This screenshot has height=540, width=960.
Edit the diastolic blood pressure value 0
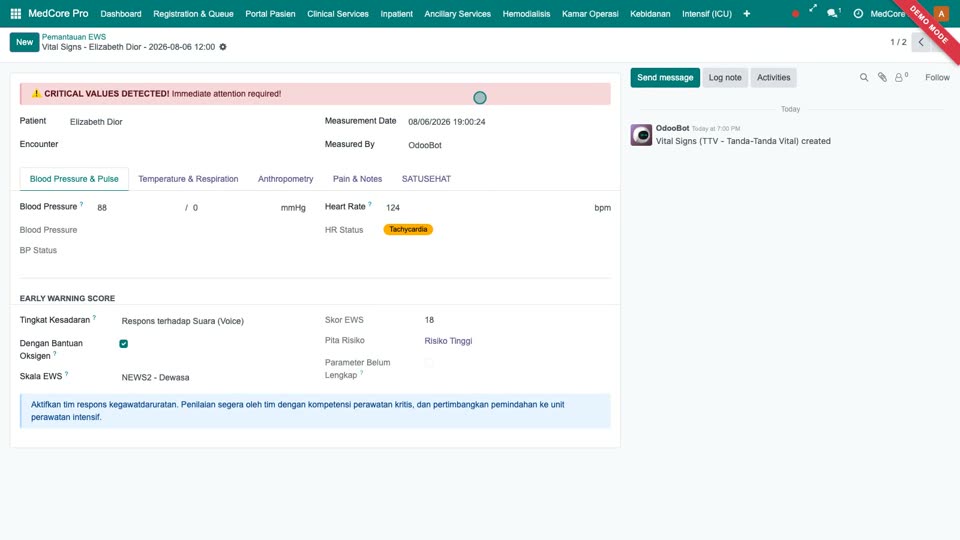click(x=233, y=208)
